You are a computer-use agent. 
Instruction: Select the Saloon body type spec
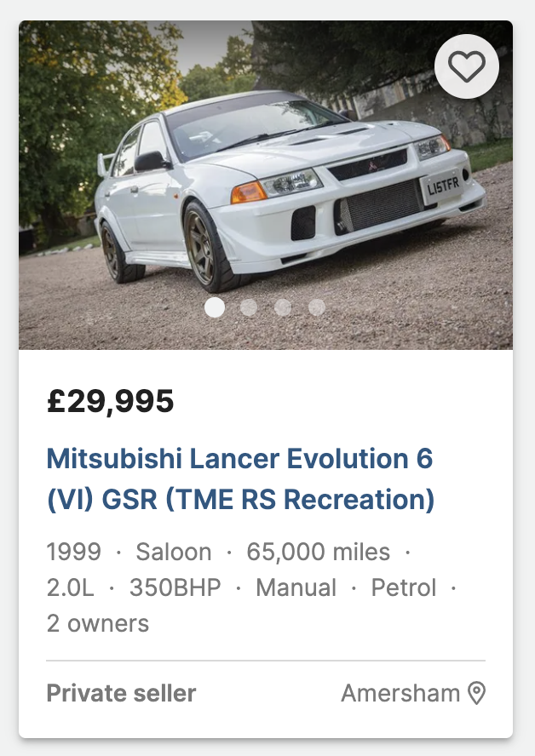[173, 552]
